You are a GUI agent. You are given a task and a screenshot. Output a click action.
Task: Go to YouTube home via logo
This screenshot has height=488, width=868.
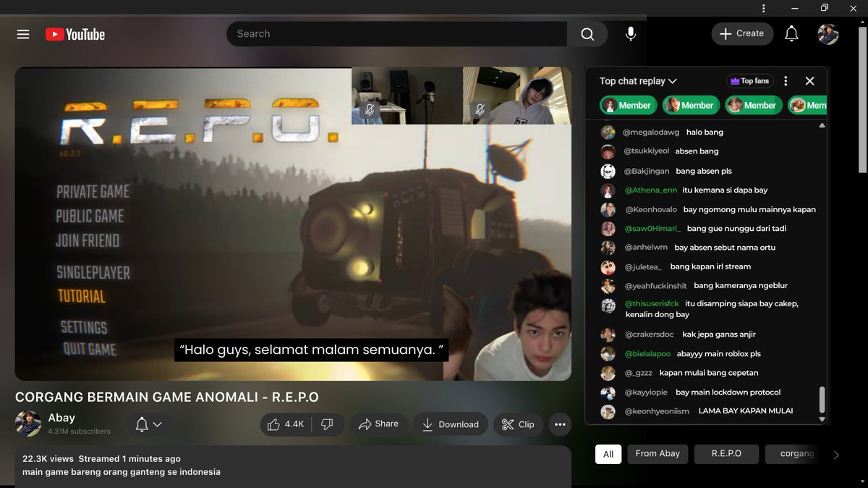pos(75,34)
